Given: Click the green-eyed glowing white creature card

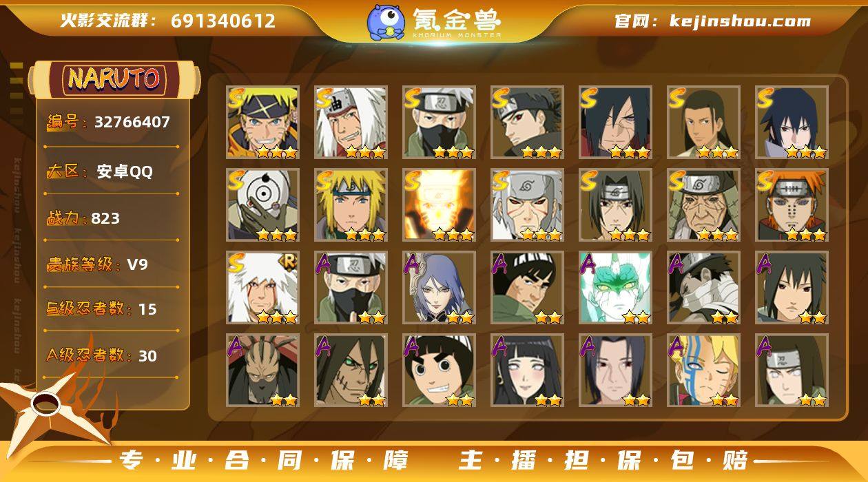Looking at the screenshot, I should (x=615, y=288).
